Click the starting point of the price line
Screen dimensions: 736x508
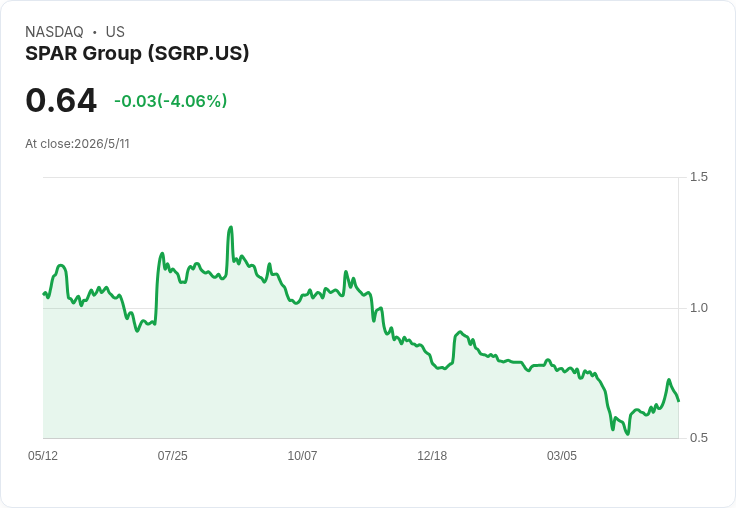tap(44, 294)
